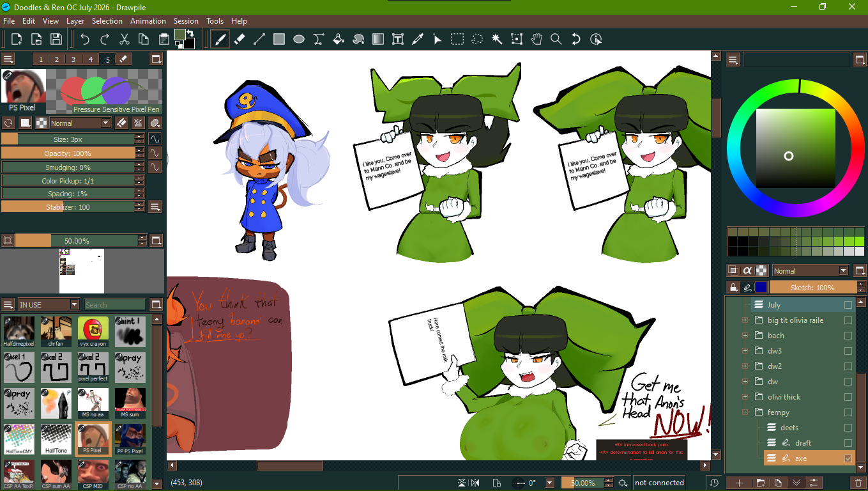This screenshot has height=491, width=868.
Task: Open the layer blend mode Normal dropdown
Action: tap(811, 271)
